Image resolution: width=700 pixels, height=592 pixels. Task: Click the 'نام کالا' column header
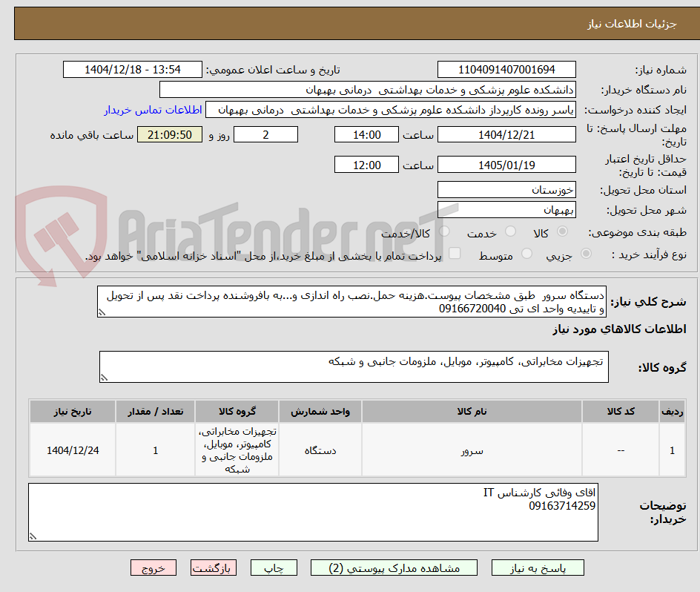(x=472, y=412)
